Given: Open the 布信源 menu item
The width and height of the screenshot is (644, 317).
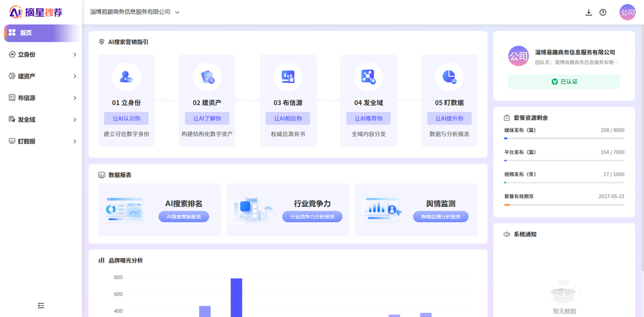Looking at the screenshot, I should coord(41,98).
